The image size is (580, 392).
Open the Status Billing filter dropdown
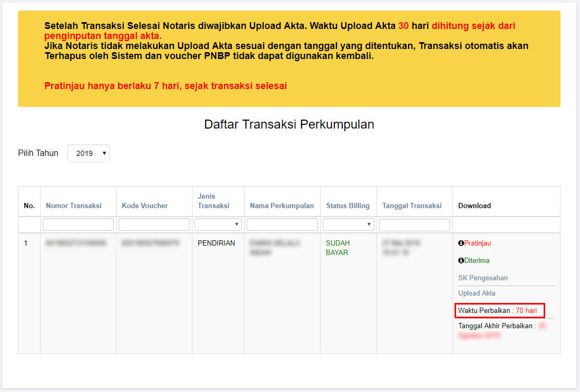tap(348, 224)
